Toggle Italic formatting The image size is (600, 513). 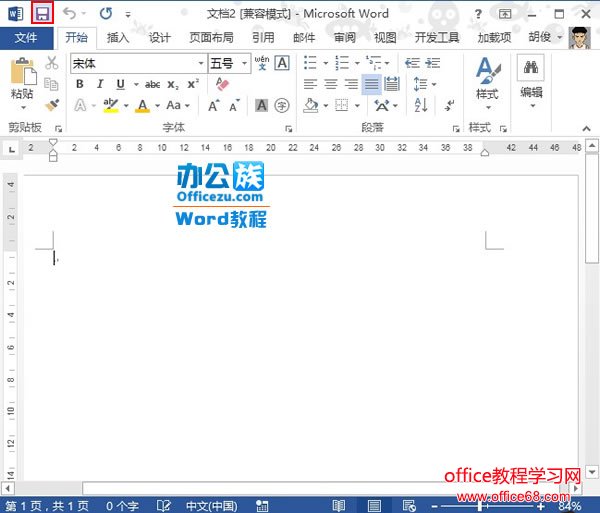click(x=100, y=84)
